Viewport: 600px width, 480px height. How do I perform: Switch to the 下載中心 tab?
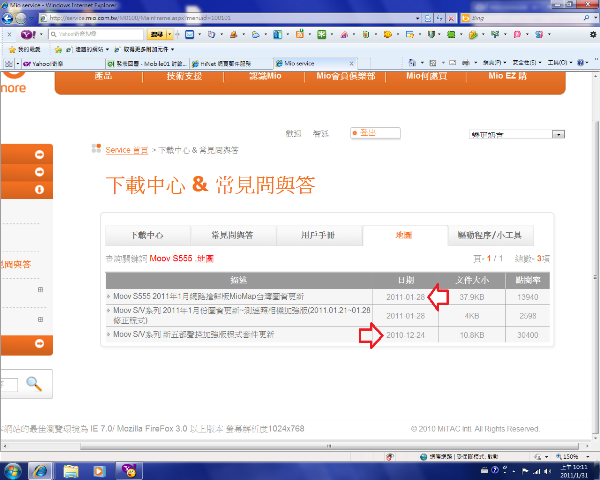(x=147, y=235)
